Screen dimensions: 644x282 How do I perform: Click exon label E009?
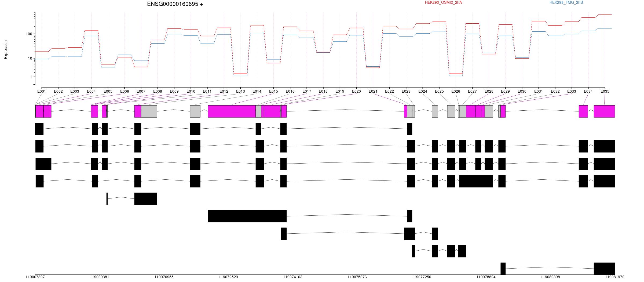click(x=174, y=91)
